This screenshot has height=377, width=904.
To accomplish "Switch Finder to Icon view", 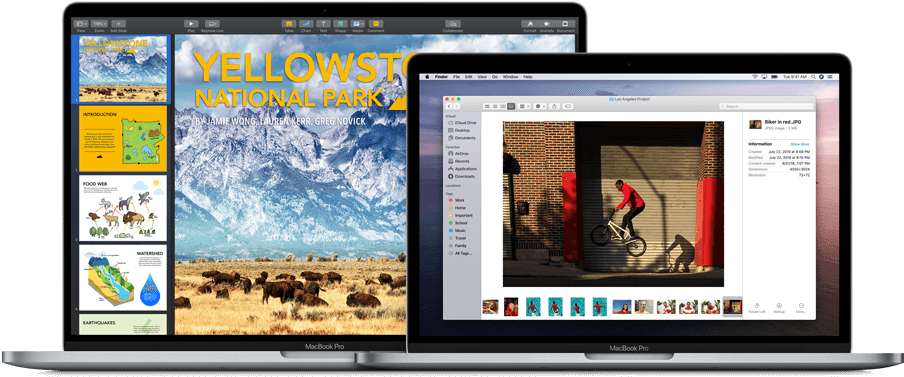I will click(488, 106).
